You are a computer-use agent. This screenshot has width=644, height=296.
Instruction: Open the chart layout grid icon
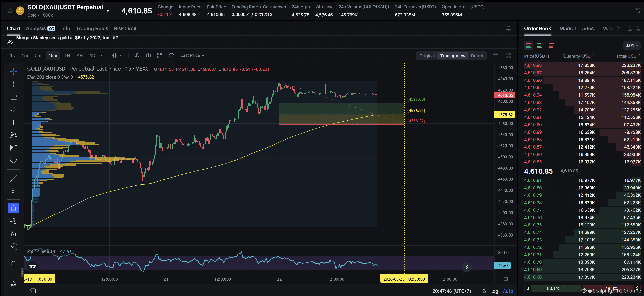pos(159,55)
